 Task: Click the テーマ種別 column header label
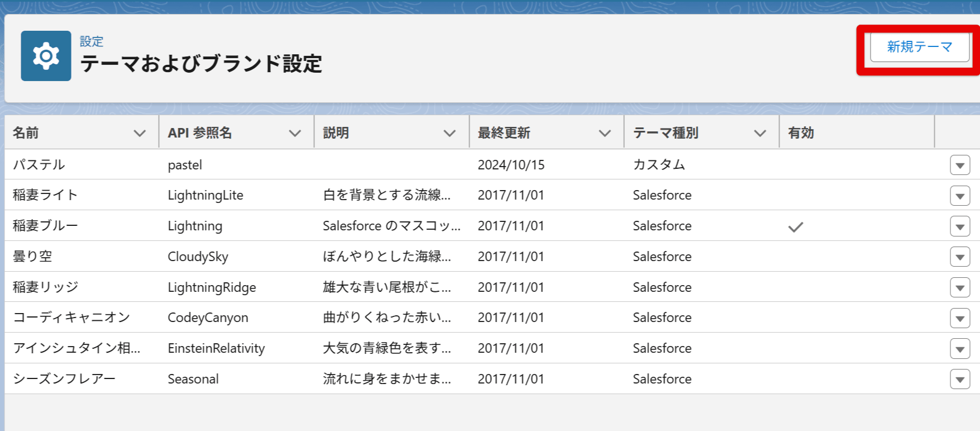point(666,133)
